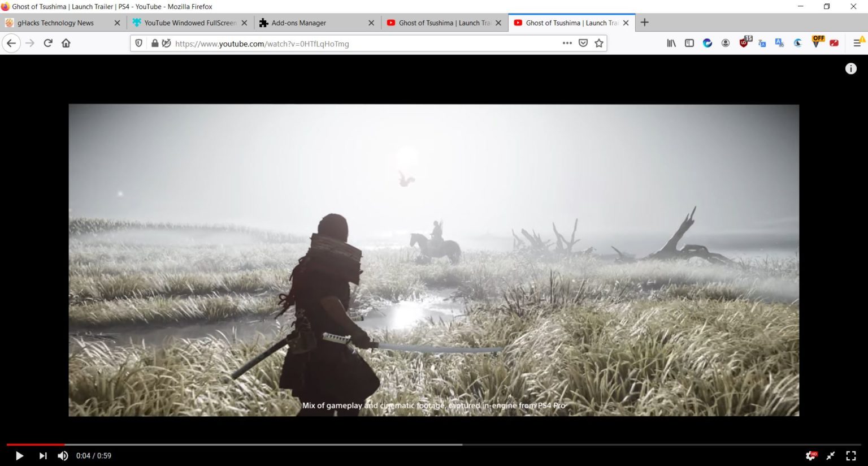Click the translate extension icon
The image size is (868, 466).
(x=780, y=42)
